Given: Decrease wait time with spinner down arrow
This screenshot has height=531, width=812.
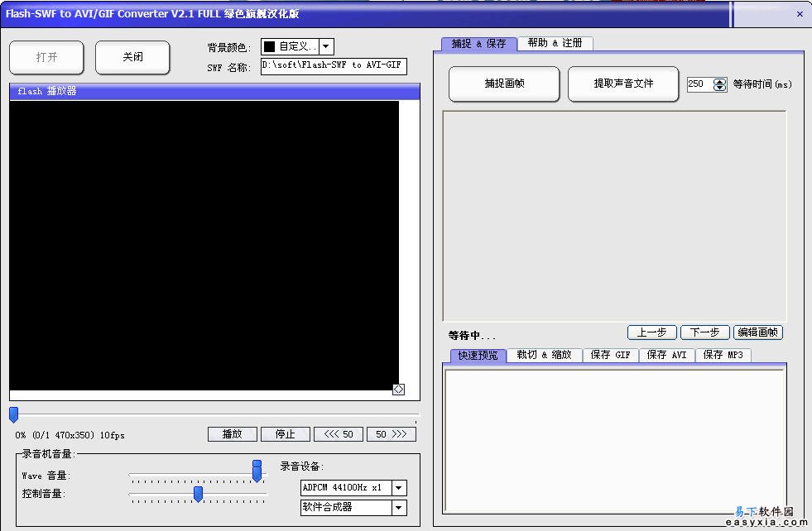Looking at the screenshot, I should pos(720,88).
